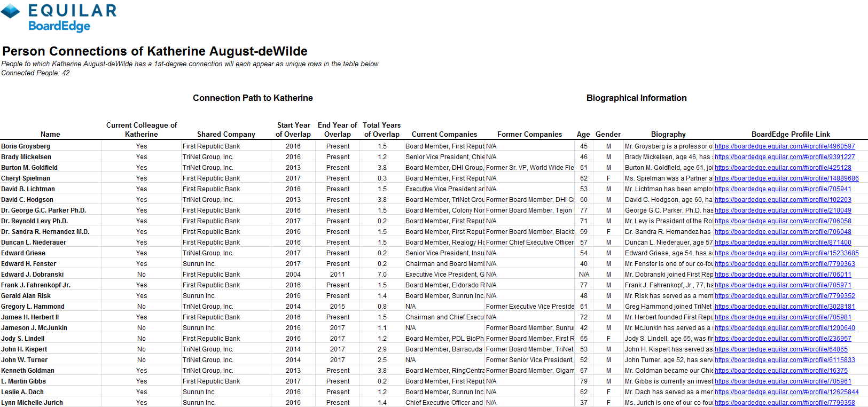Select the Shared Company column header

pyautogui.click(x=226, y=135)
